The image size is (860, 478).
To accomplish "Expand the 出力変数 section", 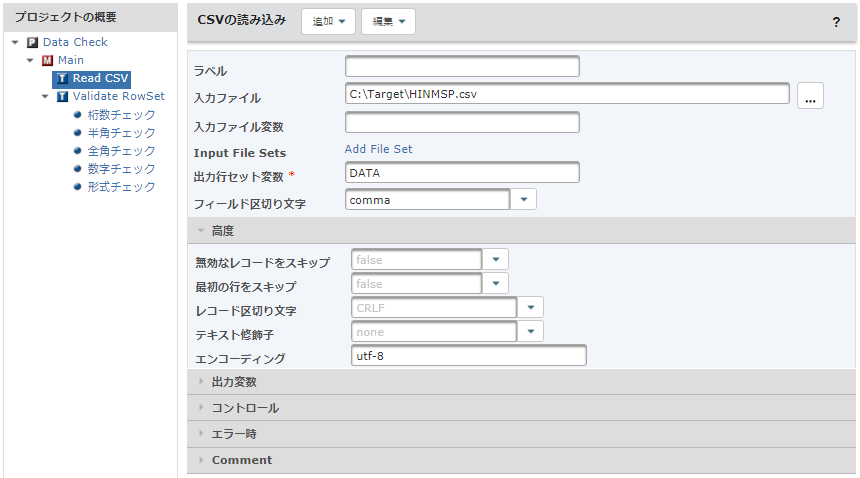I will (521, 382).
